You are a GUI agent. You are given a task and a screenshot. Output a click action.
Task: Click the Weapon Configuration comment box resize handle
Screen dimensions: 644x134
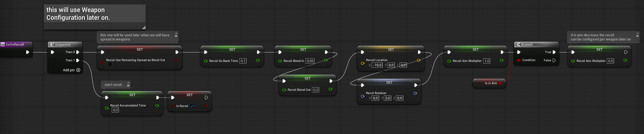[x=144, y=28]
